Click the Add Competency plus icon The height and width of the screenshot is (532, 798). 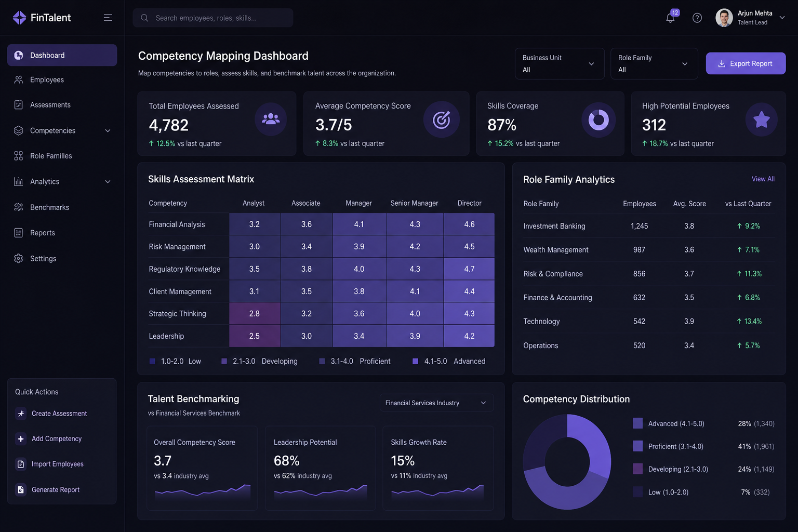(21, 439)
